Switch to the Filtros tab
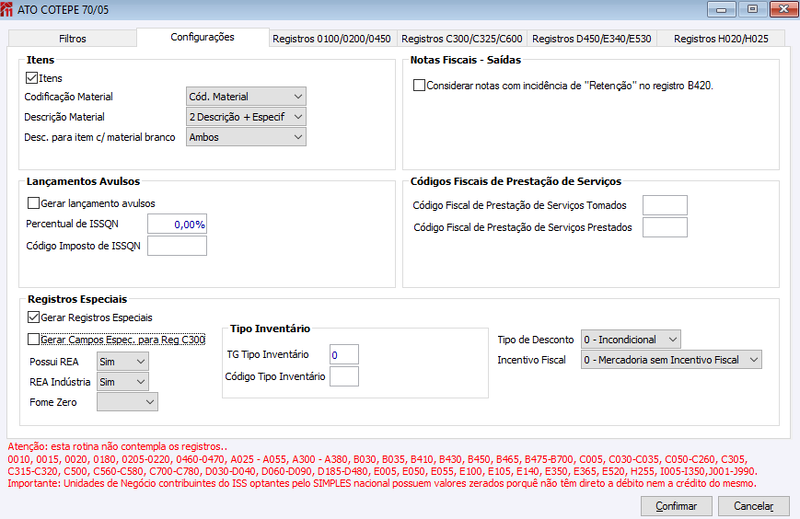The width and height of the screenshot is (800, 519). [x=72, y=39]
